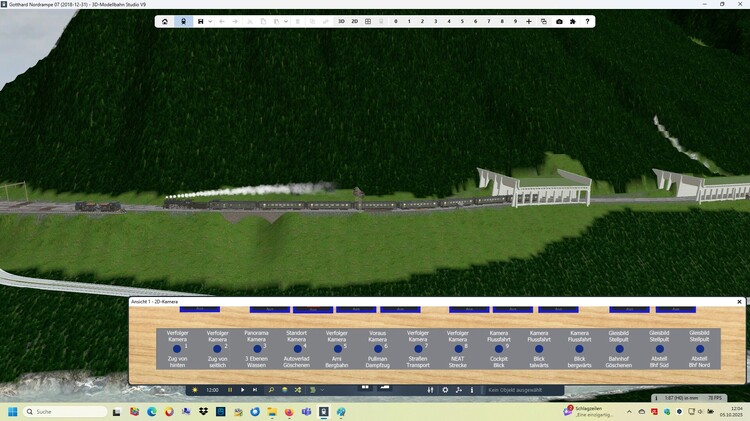Close the Ansicht 1 - 2D-Kamera panel
This screenshot has width=750, height=421.
pos(740,301)
